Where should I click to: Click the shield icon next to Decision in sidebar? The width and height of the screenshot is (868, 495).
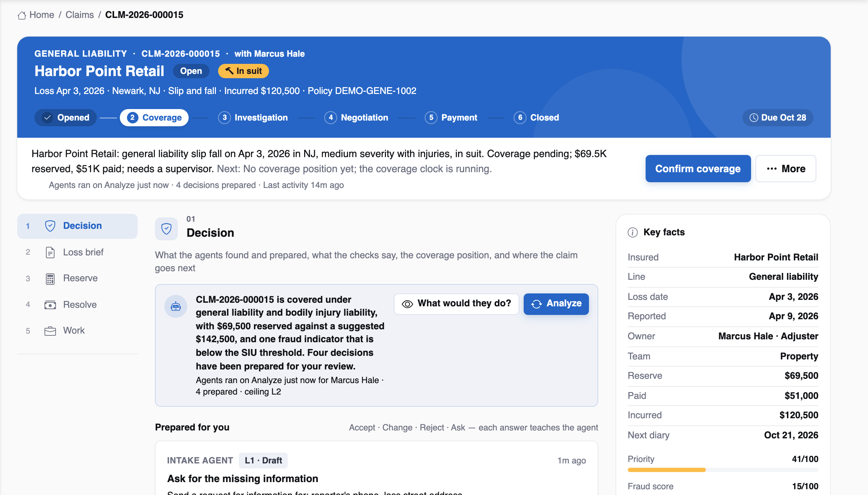[x=50, y=226]
